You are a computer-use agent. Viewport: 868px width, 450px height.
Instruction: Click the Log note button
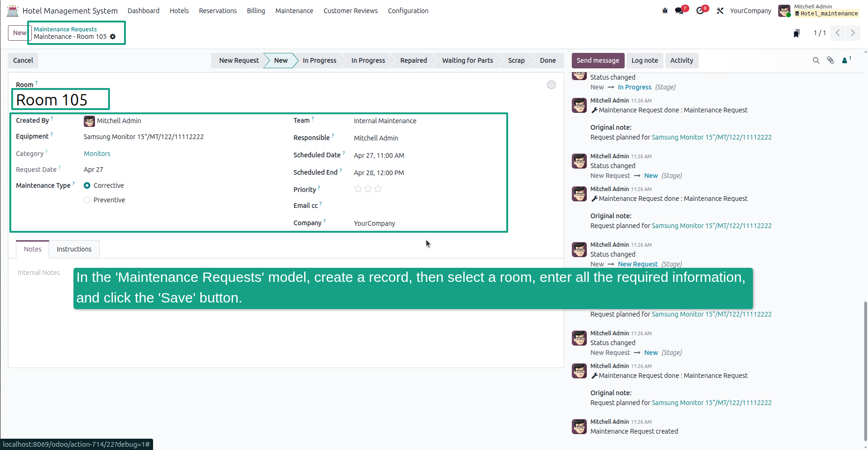[x=645, y=60]
